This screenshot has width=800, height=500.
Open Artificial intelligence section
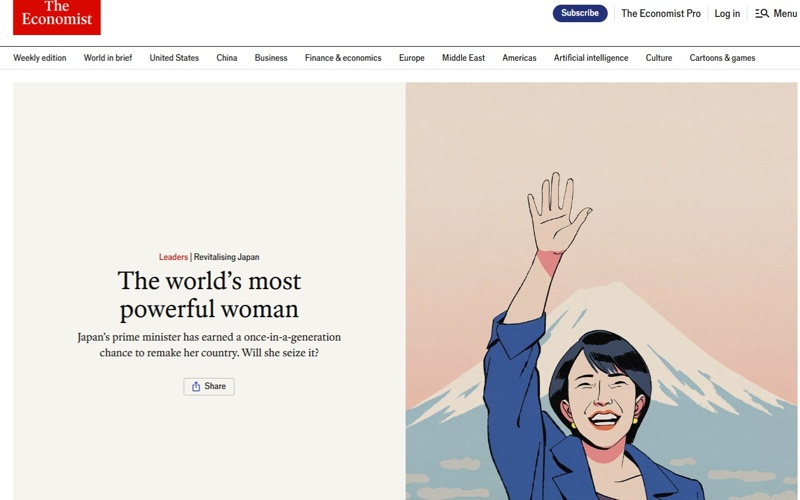[591, 58]
